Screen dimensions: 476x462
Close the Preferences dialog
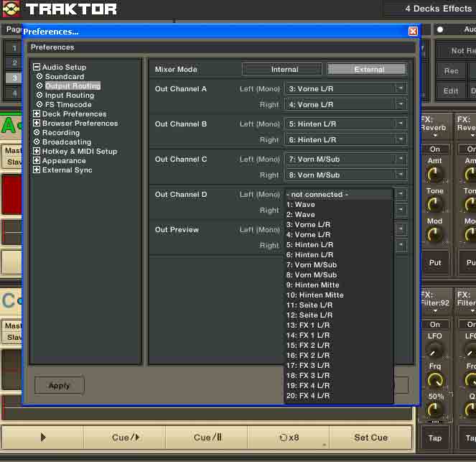[413, 31]
